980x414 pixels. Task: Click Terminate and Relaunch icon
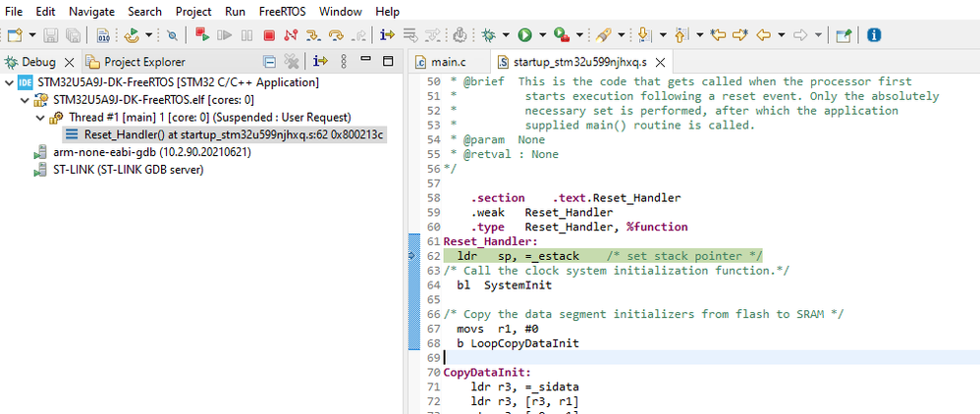pyautogui.click(x=202, y=35)
